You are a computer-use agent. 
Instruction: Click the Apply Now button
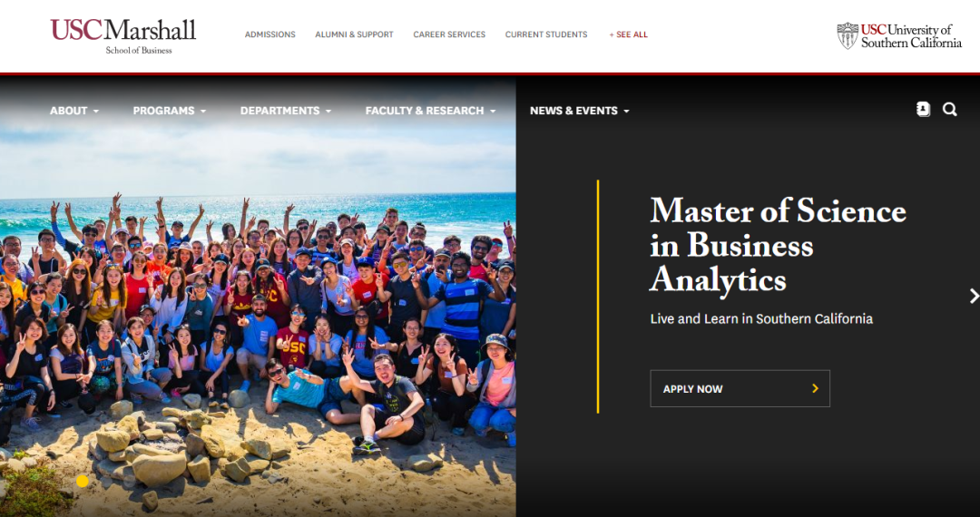[x=740, y=388]
